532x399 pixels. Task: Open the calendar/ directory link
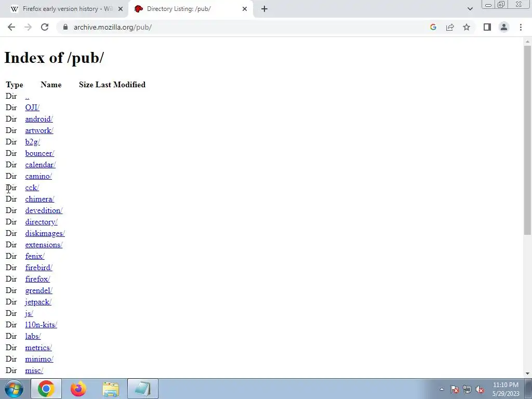(41, 165)
